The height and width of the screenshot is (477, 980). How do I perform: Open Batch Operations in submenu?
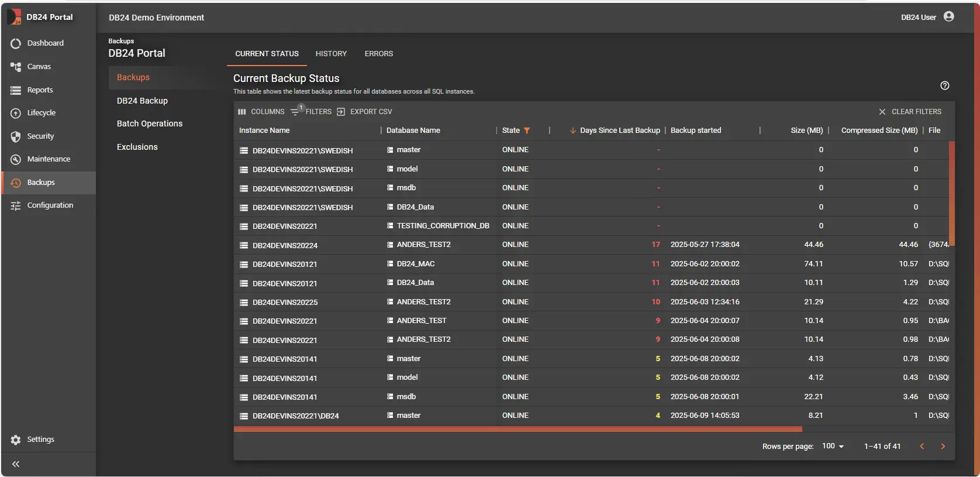click(150, 123)
